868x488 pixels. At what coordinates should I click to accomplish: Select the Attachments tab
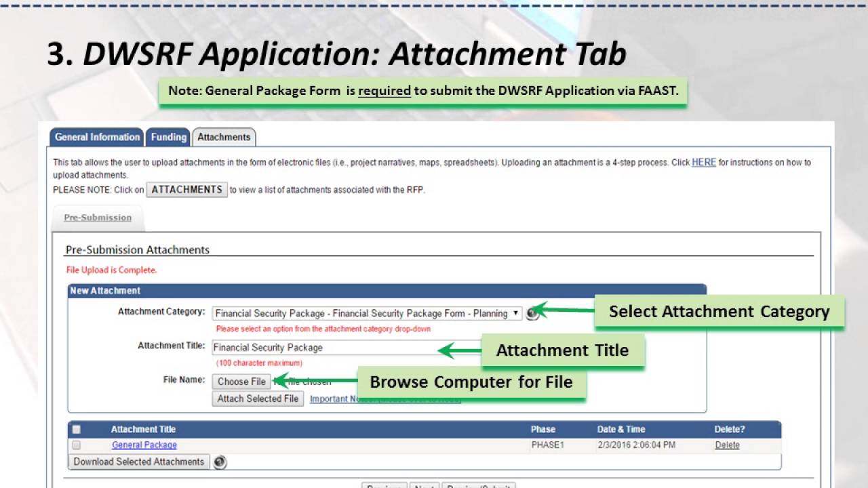pyautogui.click(x=224, y=137)
